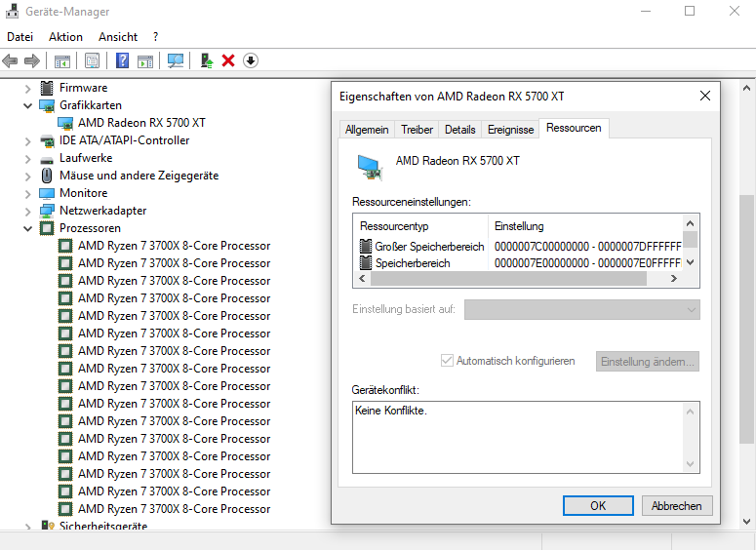Select the Sicherheitsgeräte tree label
756x550 pixels.
tap(103, 526)
